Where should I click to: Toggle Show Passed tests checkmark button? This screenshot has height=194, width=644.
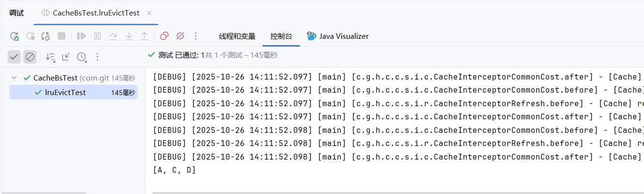pyautogui.click(x=14, y=57)
